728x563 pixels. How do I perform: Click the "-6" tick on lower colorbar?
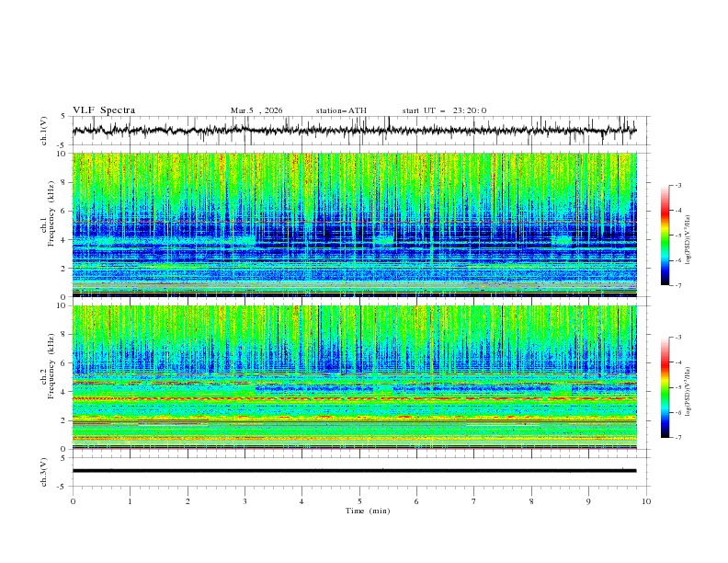coord(677,412)
